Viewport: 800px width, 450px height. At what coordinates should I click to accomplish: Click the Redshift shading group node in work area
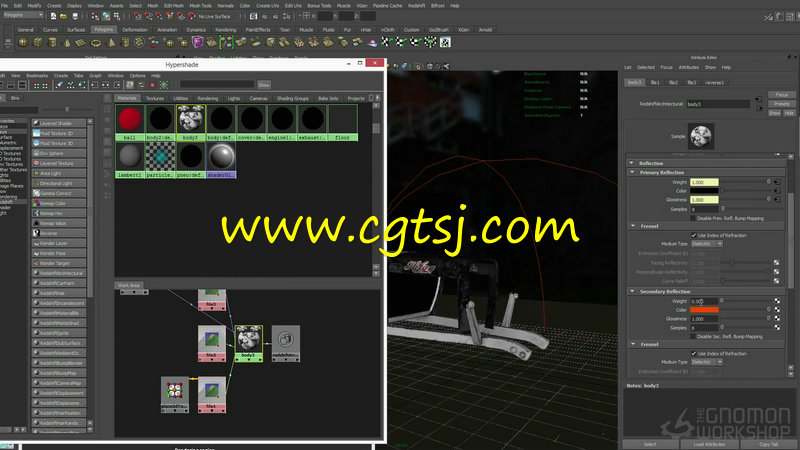286,343
